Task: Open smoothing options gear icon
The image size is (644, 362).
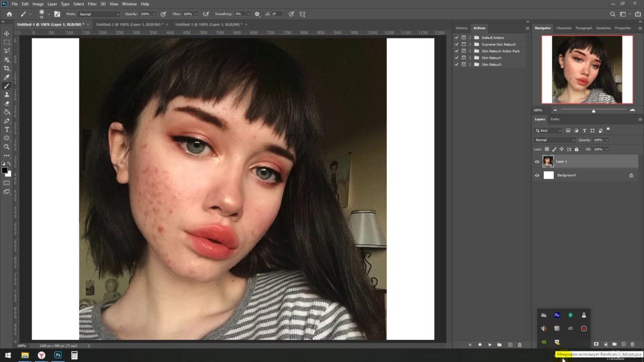Action: (257, 14)
